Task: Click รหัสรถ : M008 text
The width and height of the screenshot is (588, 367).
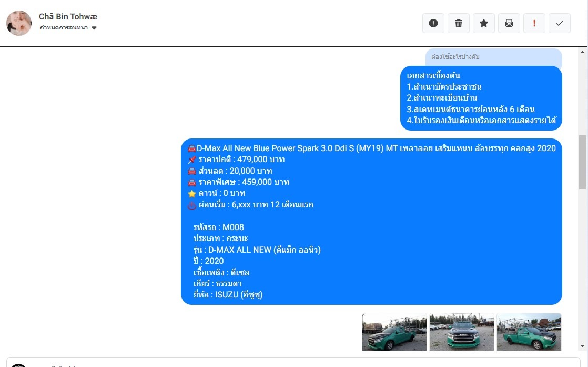Action: point(219,227)
